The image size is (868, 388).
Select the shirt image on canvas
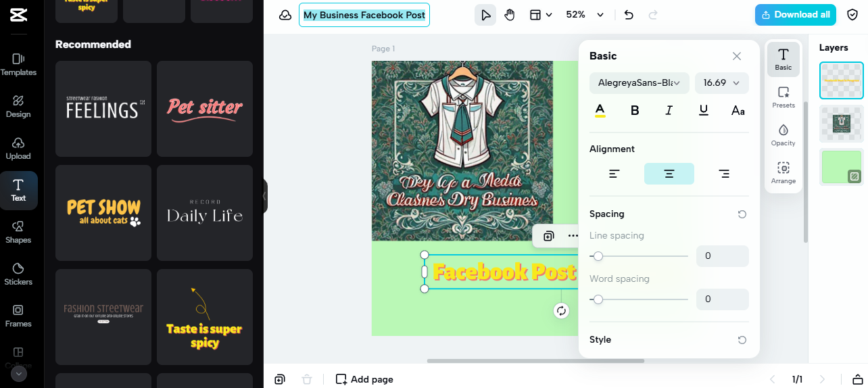pos(462,151)
